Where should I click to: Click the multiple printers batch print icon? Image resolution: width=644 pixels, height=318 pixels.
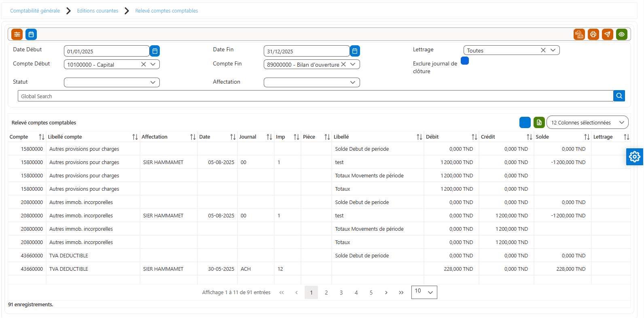point(579,34)
